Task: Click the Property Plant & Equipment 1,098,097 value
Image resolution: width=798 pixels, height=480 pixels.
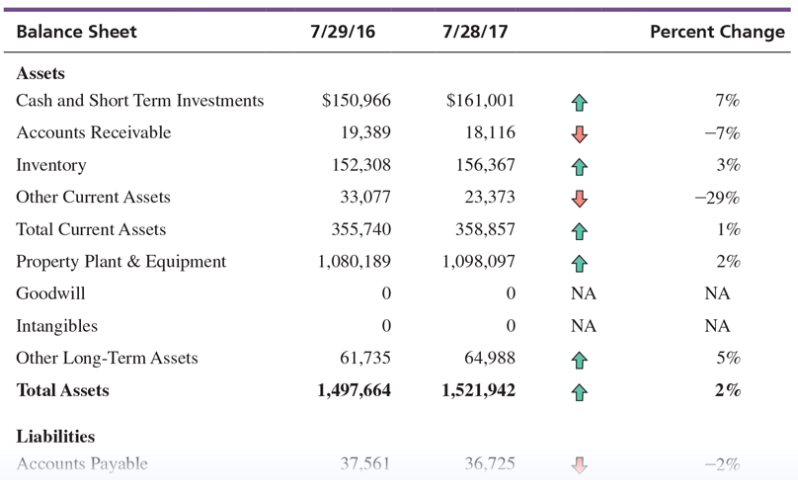Action: point(478,262)
